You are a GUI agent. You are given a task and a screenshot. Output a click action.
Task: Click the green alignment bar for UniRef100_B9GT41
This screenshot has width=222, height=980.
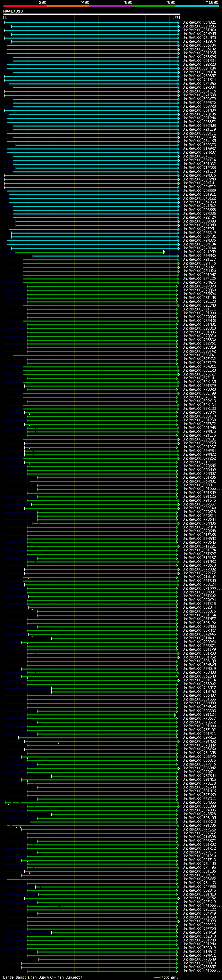(95, 355)
